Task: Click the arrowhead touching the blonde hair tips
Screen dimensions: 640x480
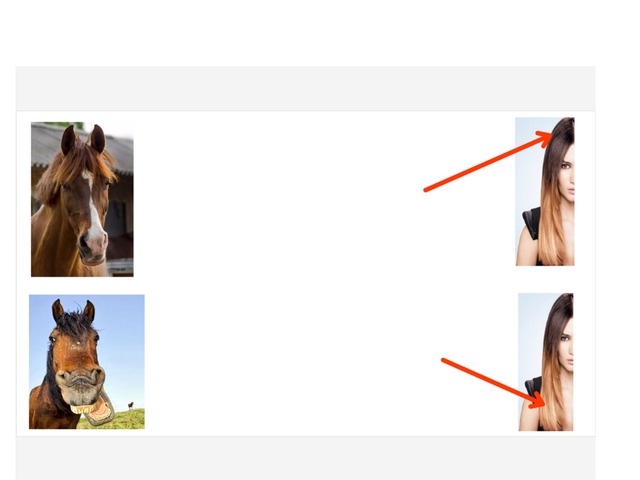Action: [x=538, y=400]
